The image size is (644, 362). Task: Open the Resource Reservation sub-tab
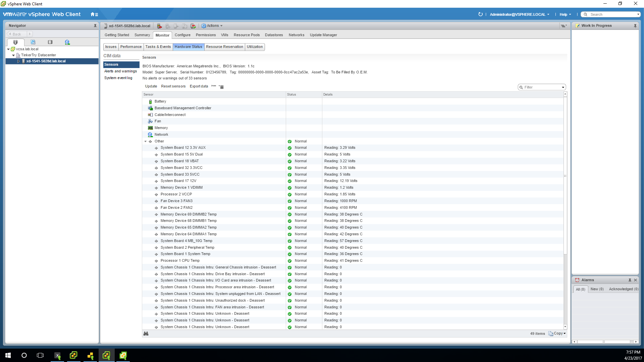point(224,47)
